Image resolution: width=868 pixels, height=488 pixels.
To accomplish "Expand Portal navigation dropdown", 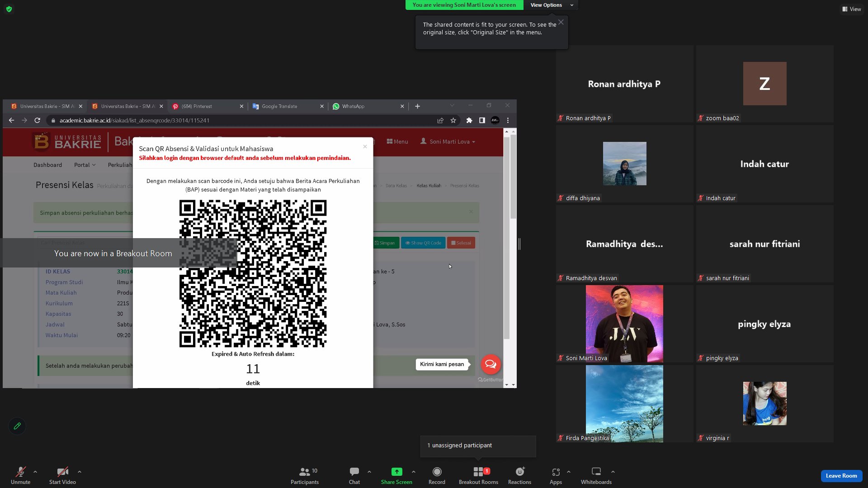I will pos(85,165).
